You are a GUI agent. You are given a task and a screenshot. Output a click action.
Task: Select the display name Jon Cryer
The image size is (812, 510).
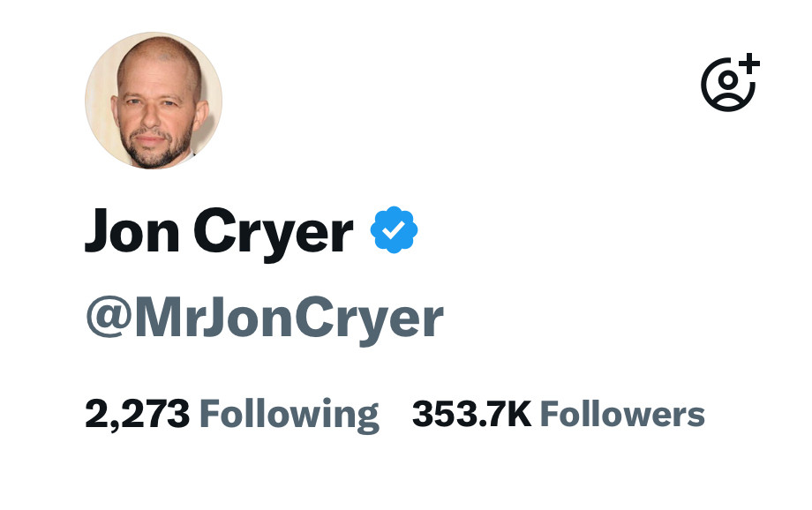(219, 232)
